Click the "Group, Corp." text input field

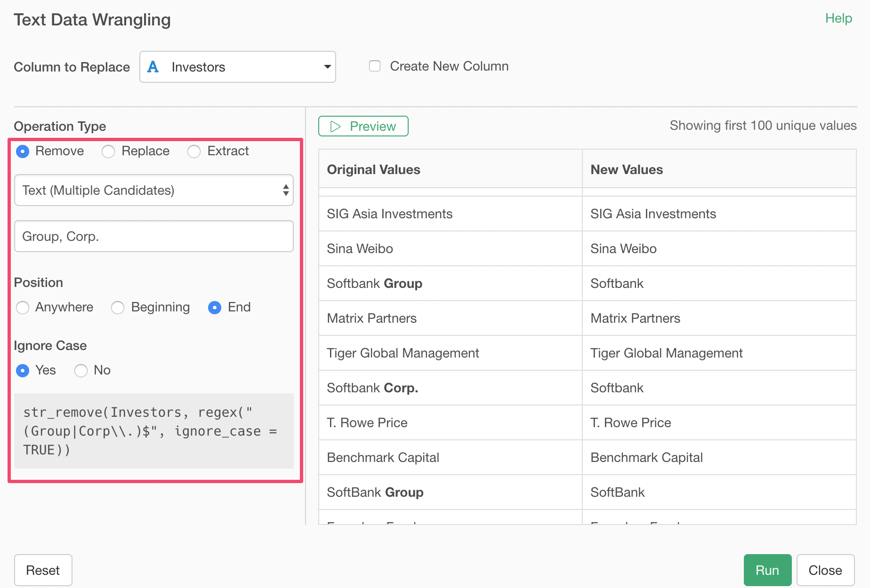tap(153, 236)
